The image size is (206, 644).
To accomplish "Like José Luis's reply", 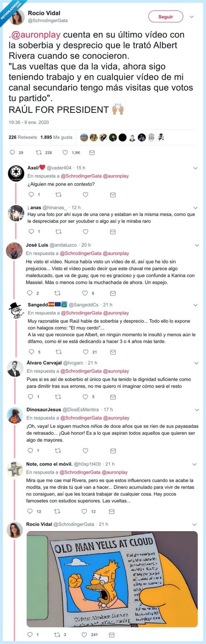I will point(85,293).
